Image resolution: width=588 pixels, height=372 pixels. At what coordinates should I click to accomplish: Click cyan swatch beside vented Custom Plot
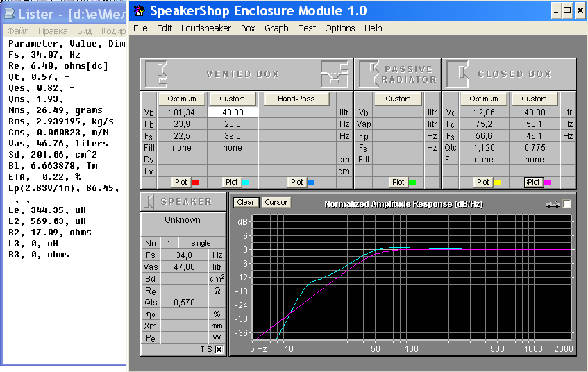[x=246, y=183]
